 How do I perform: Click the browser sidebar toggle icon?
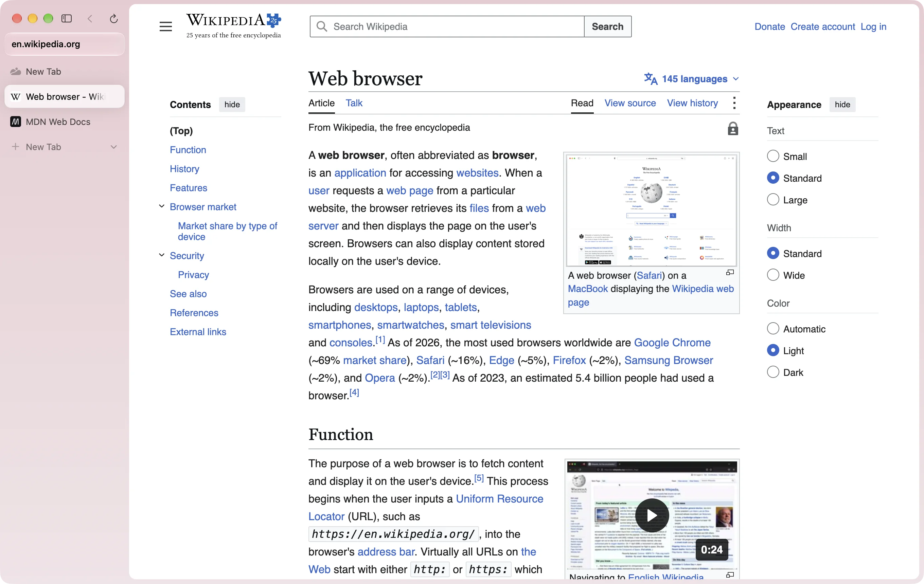coord(66,18)
